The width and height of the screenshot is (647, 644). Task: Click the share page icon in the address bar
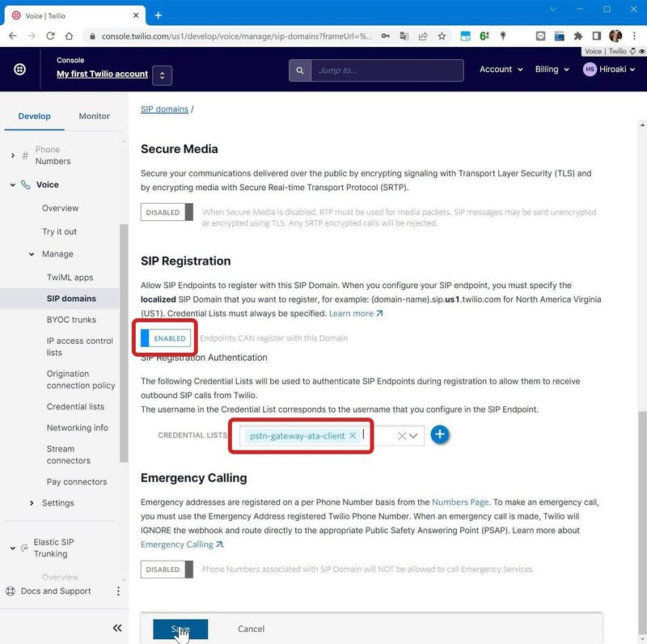click(x=423, y=36)
